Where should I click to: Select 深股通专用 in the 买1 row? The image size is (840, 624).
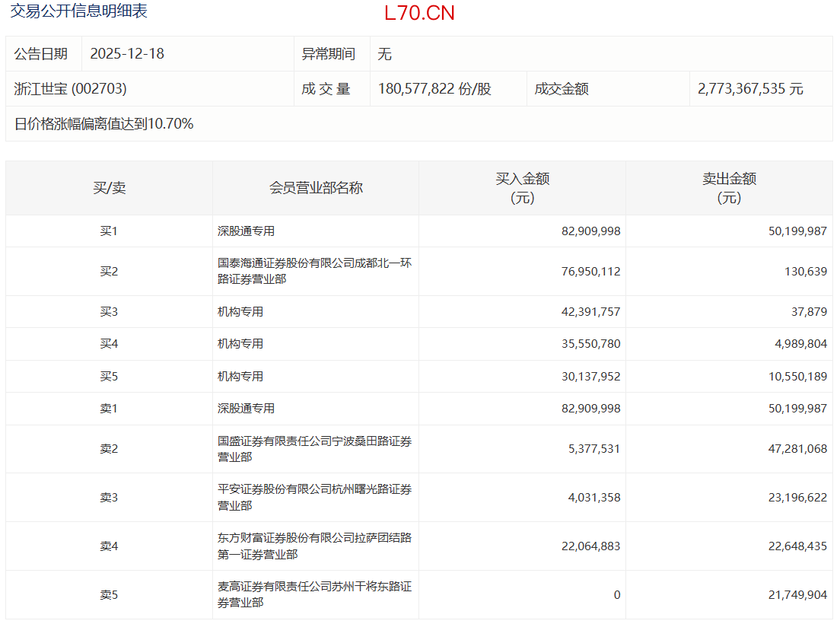coord(246,231)
